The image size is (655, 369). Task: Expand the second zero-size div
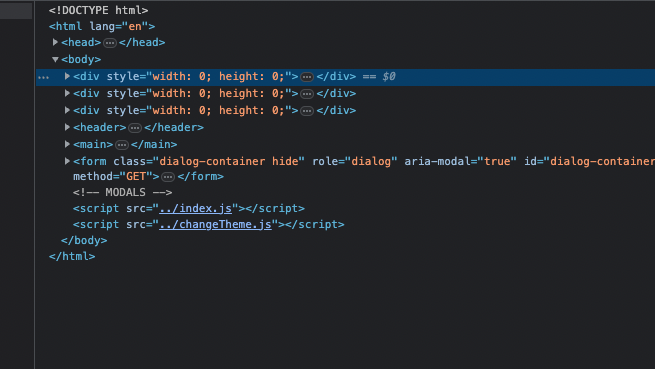[67, 93]
